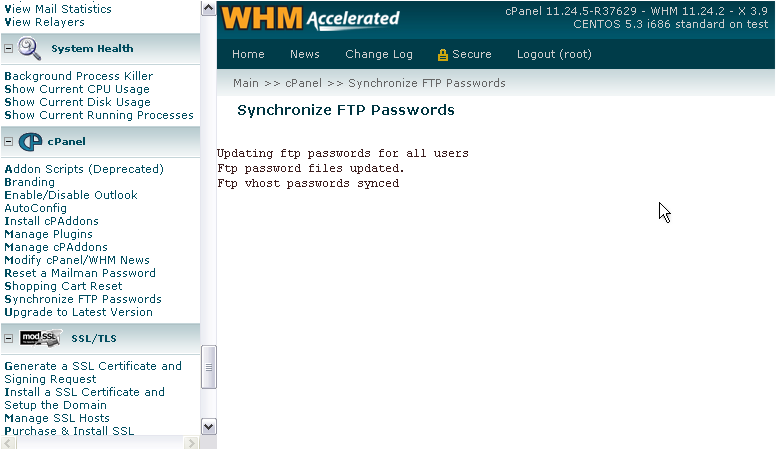
Task: Switch to Secure connection link
Action: pos(472,54)
